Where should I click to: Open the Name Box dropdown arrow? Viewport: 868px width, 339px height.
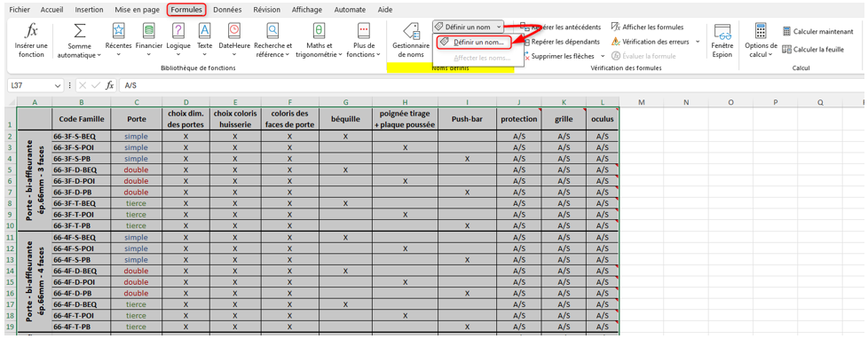58,86
